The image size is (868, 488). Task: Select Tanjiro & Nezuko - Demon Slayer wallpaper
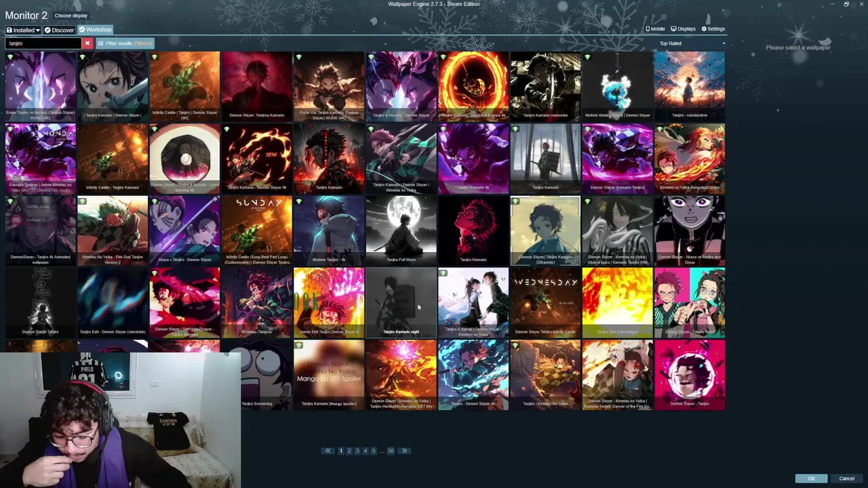point(401,87)
